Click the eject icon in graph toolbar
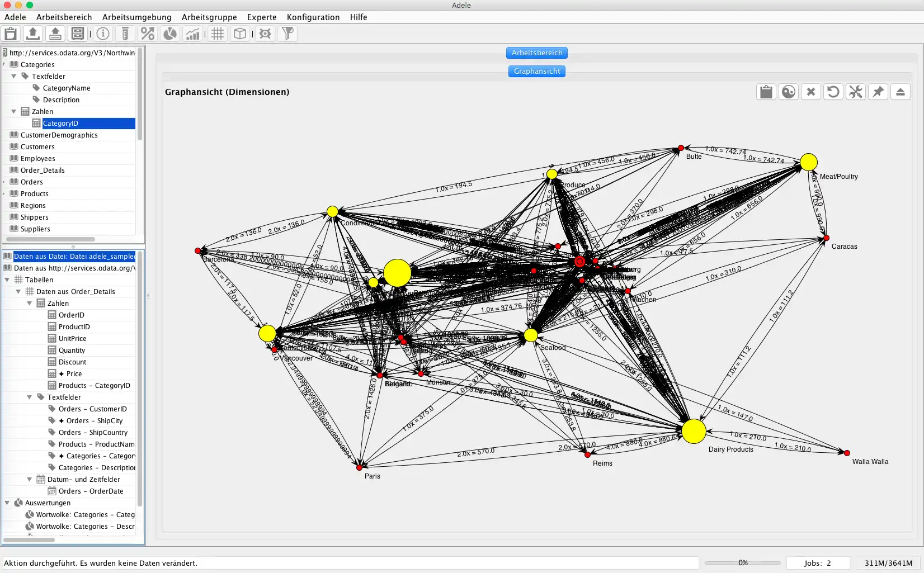Screen dimensions: 924x573 (x=901, y=92)
